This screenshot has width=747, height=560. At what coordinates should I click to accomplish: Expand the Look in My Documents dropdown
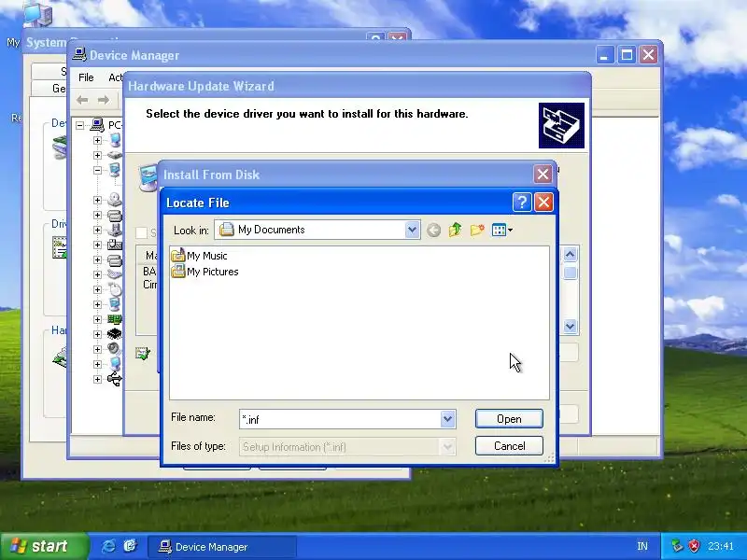[x=412, y=230]
